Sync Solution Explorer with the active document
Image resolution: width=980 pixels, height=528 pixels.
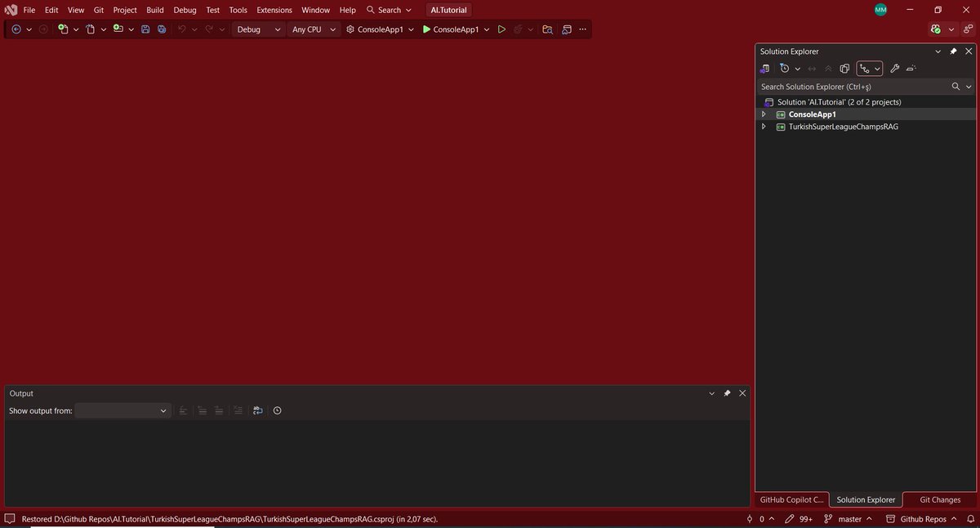[x=813, y=68]
